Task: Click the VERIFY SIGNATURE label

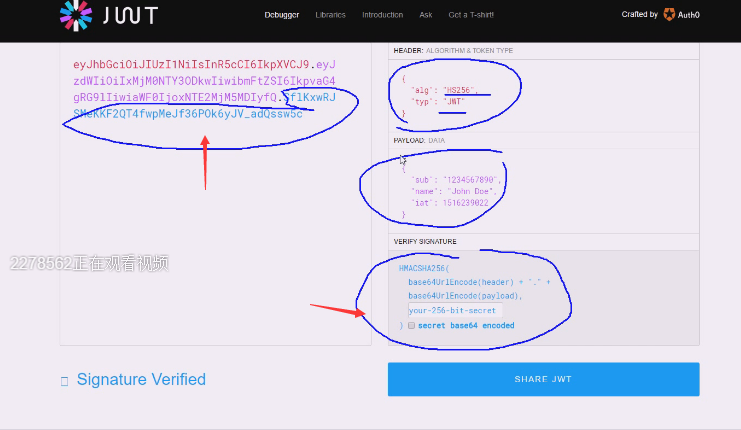Action: pos(425,241)
